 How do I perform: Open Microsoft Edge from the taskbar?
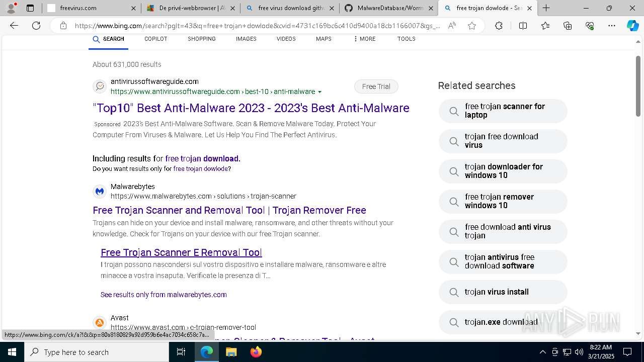pyautogui.click(x=207, y=352)
